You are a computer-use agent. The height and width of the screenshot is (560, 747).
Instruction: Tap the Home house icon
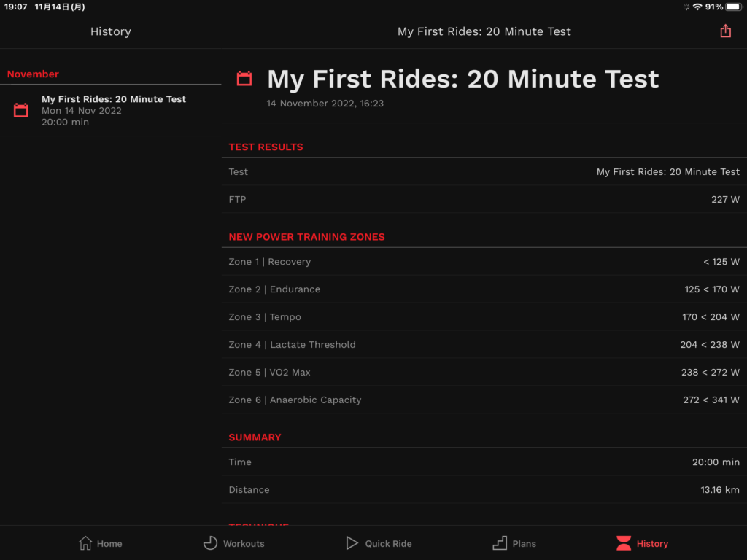pyautogui.click(x=85, y=543)
